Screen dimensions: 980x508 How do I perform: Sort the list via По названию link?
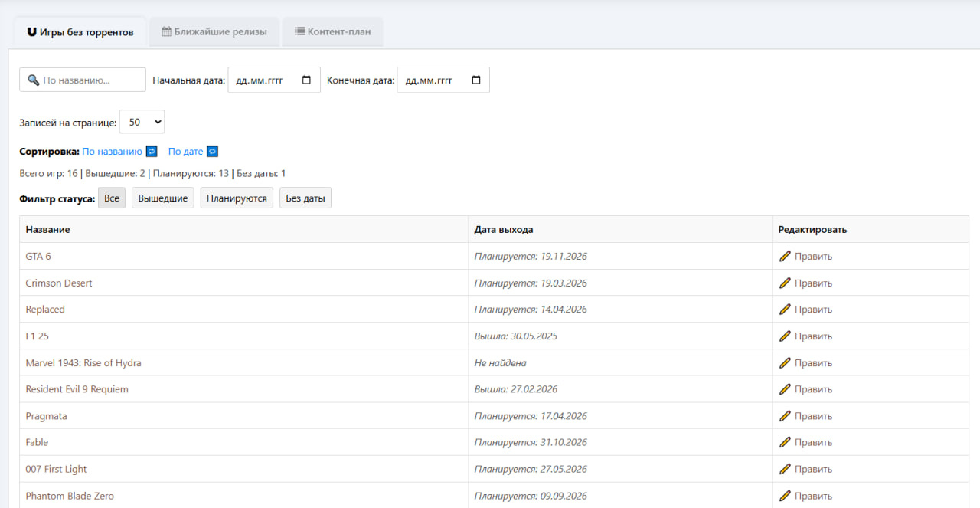coord(112,152)
